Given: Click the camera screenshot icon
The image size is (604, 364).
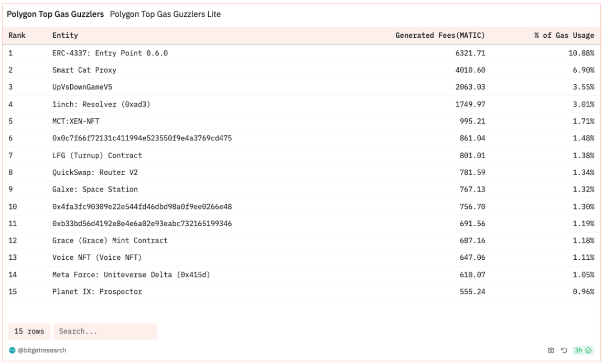Looking at the screenshot, I should pyautogui.click(x=551, y=350).
